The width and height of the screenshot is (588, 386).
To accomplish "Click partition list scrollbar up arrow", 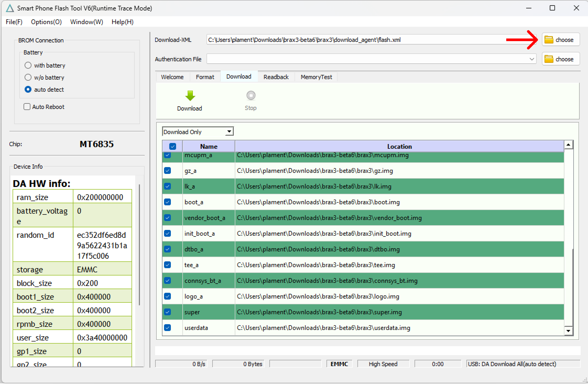I will pos(568,145).
